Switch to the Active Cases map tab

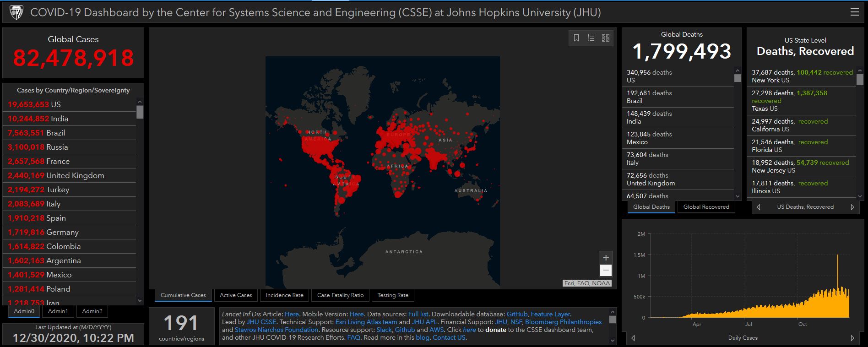(236, 295)
